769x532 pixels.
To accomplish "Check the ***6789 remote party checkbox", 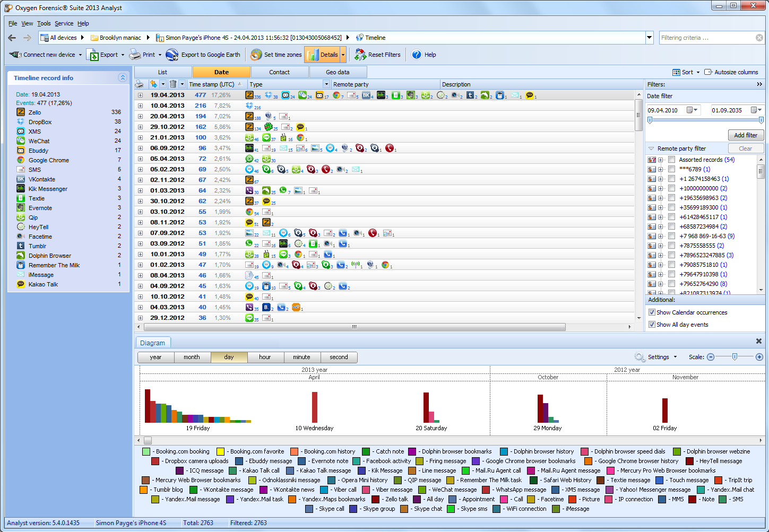I will click(672, 169).
